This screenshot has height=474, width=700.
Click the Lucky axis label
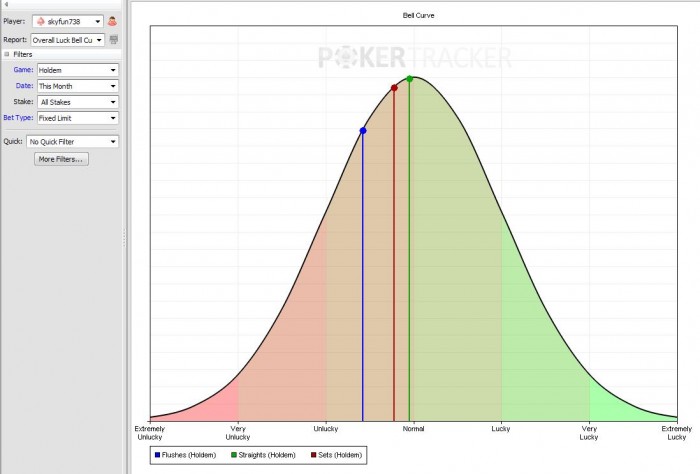tap(501, 429)
